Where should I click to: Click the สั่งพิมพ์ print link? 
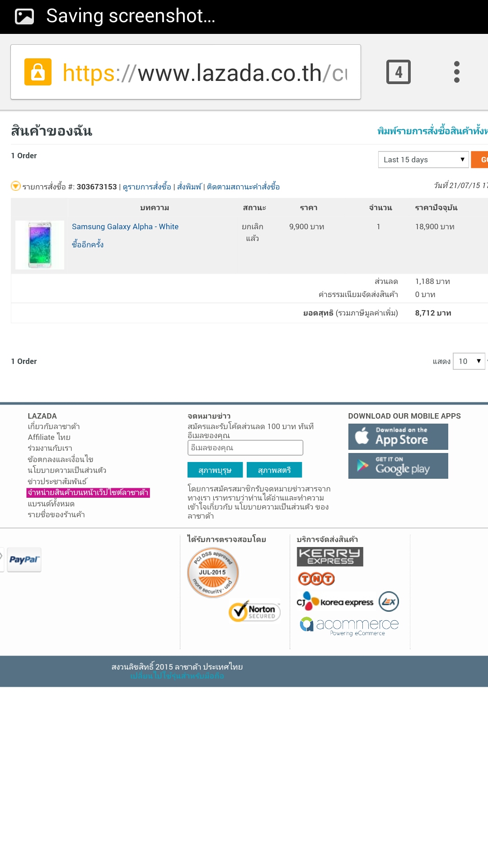click(x=189, y=187)
